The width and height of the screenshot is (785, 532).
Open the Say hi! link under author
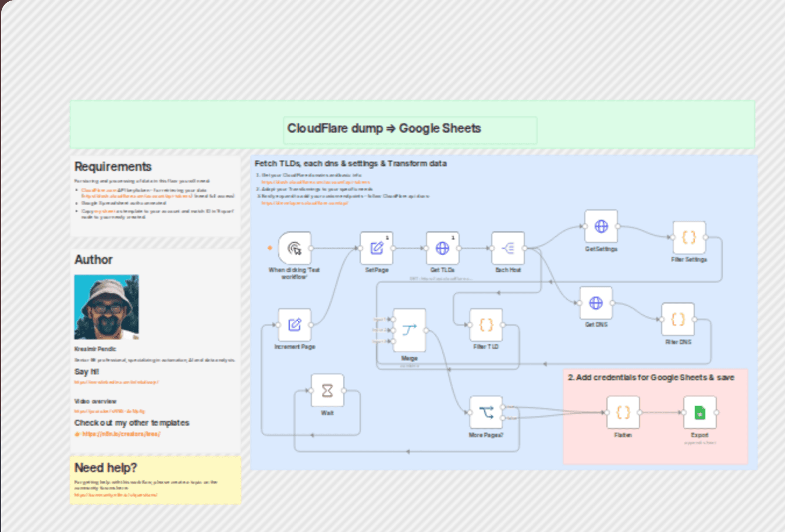click(116, 382)
